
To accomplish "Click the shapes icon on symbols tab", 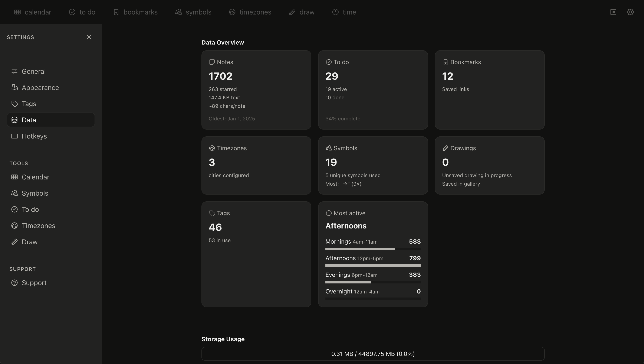I will pyautogui.click(x=178, y=12).
